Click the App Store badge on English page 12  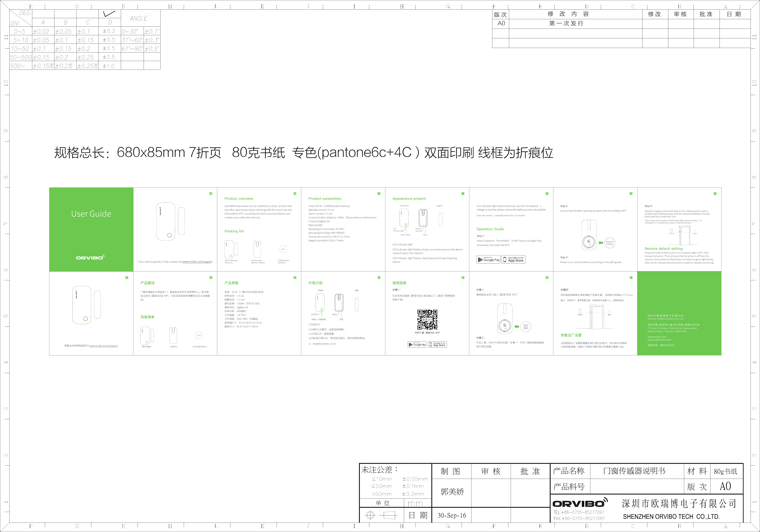(x=514, y=260)
